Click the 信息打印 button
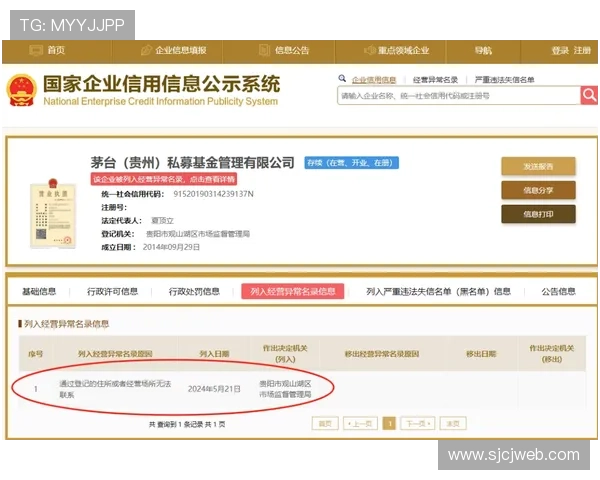Viewport: 600px width, 480px height. click(x=538, y=214)
